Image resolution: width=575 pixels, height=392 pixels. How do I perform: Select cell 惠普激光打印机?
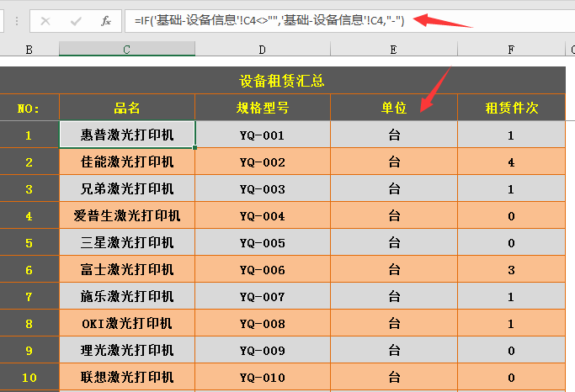pos(127,135)
